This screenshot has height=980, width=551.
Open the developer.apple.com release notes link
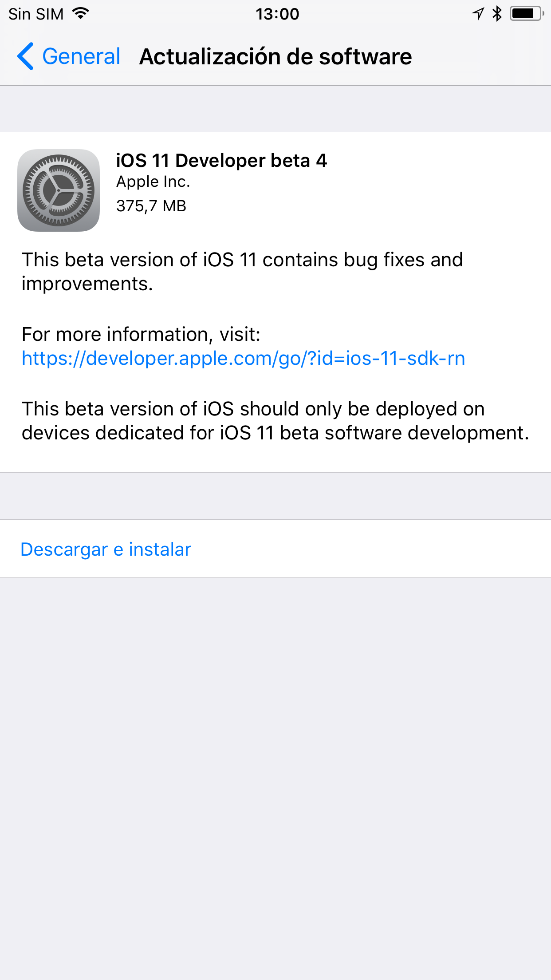click(x=244, y=358)
